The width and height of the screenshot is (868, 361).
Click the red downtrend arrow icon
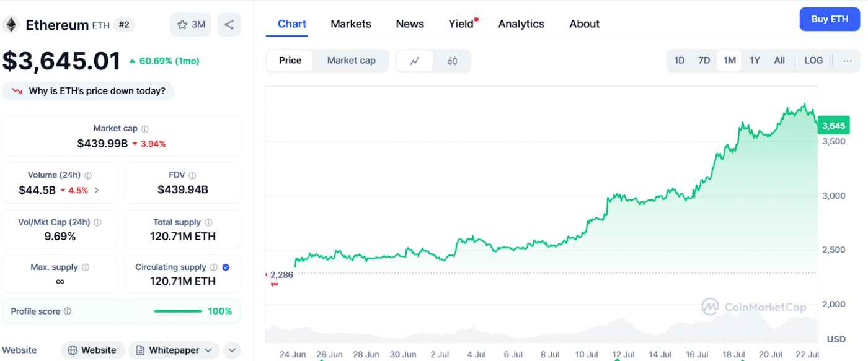point(17,91)
